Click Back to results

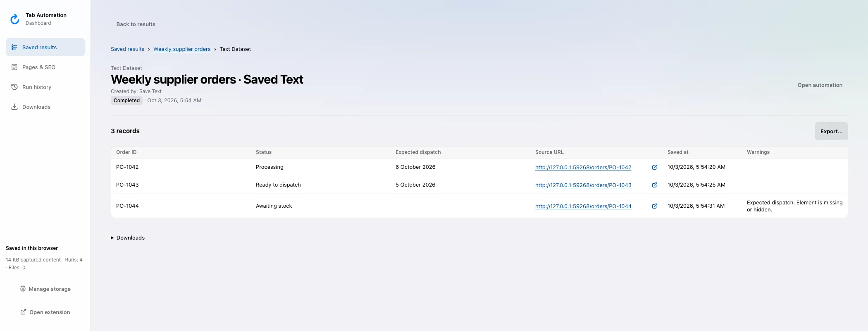tap(136, 24)
